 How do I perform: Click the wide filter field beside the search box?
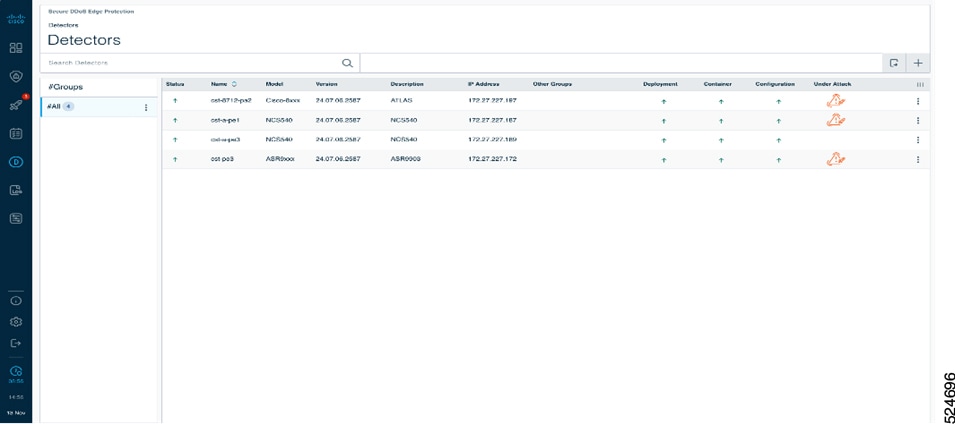click(621, 63)
